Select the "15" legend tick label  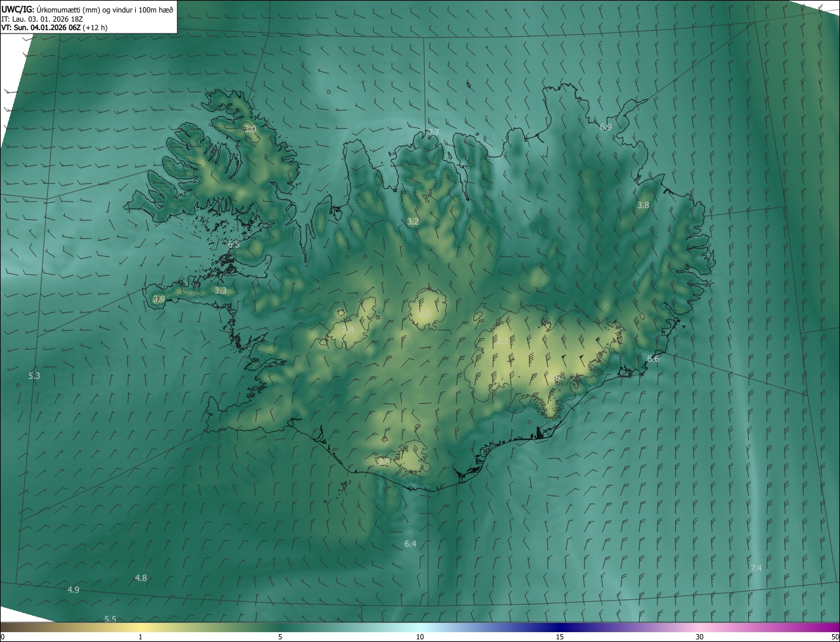click(x=560, y=637)
